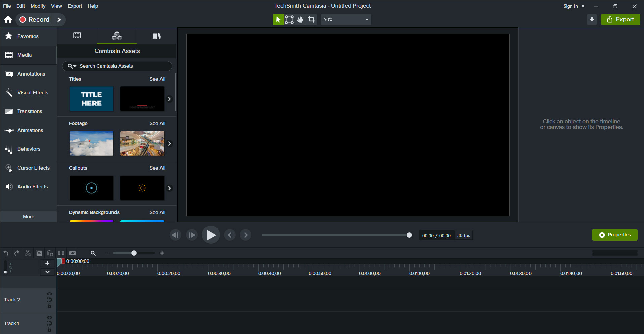The image size is (644, 334).
Task: Show more Footage with the arrow
Action: click(169, 143)
